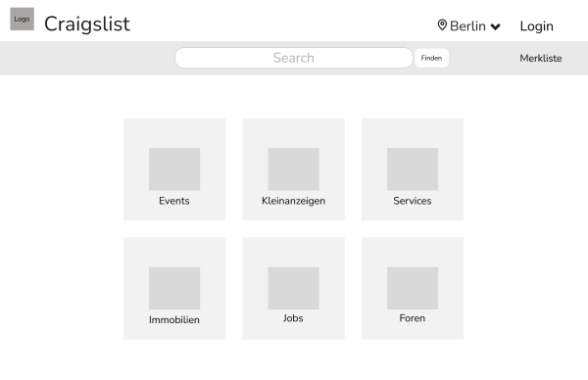Select the Kleinanzeigen text label
The image size is (588, 380).
point(293,201)
